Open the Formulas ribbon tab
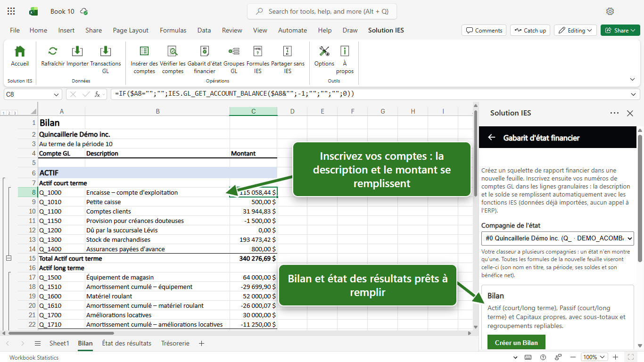The image size is (644, 362). point(173,30)
